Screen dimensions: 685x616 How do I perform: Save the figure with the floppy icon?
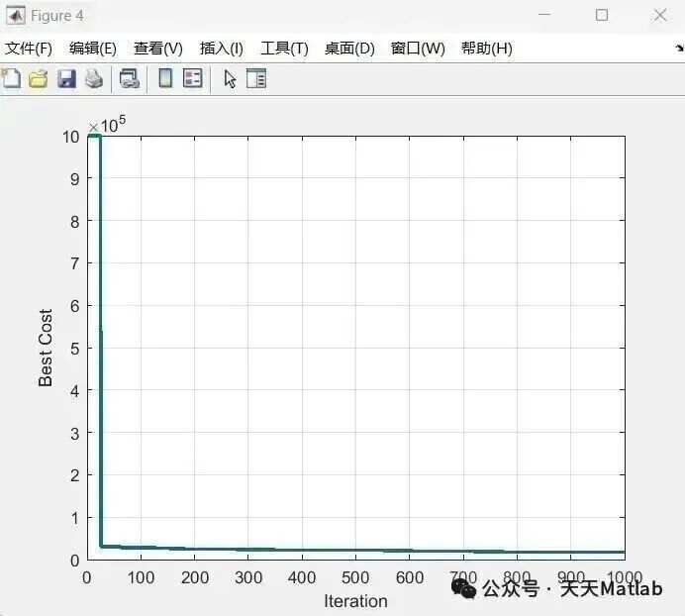coord(66,78)
